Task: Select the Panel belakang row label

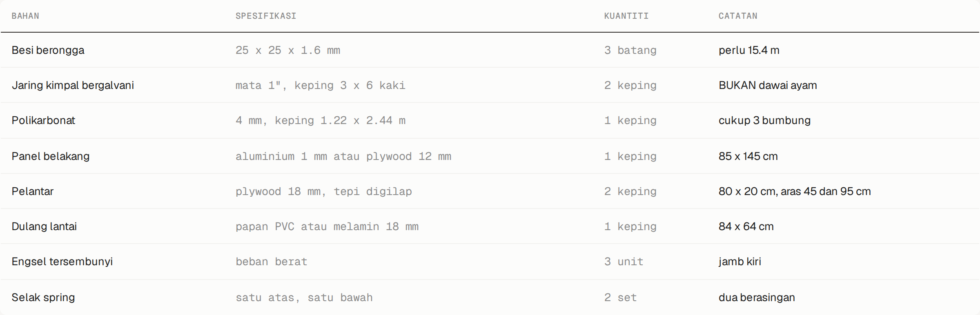Action: [x=50, y=156]
